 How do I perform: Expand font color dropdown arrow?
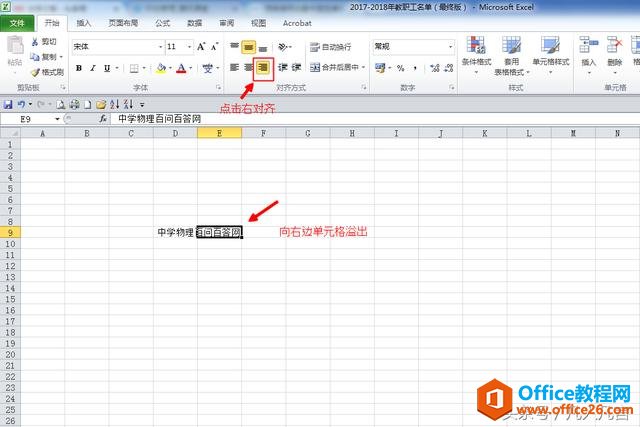pyautogui.click(x=191, y=68)
